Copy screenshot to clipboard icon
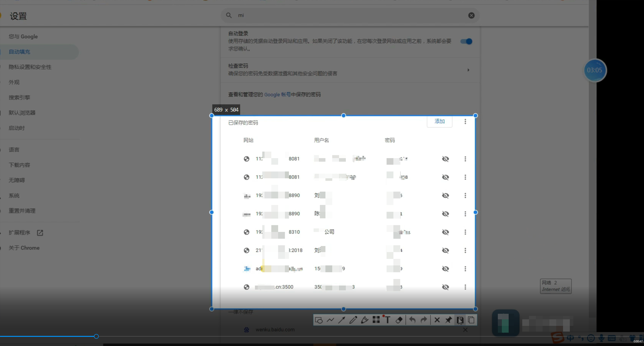The height and width of the screenshot is (346, 644). pos(471,320)
